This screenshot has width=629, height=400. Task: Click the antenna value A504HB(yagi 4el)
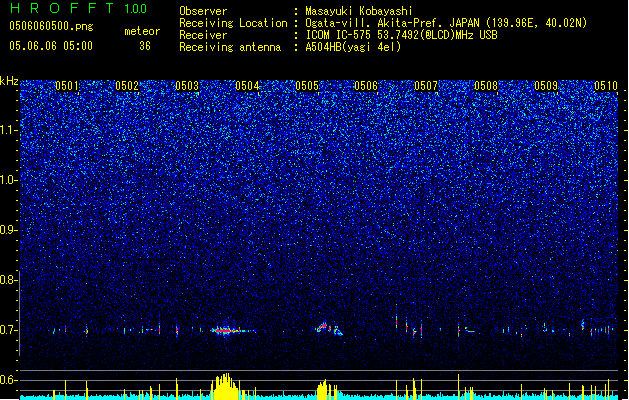coord(353,47)
